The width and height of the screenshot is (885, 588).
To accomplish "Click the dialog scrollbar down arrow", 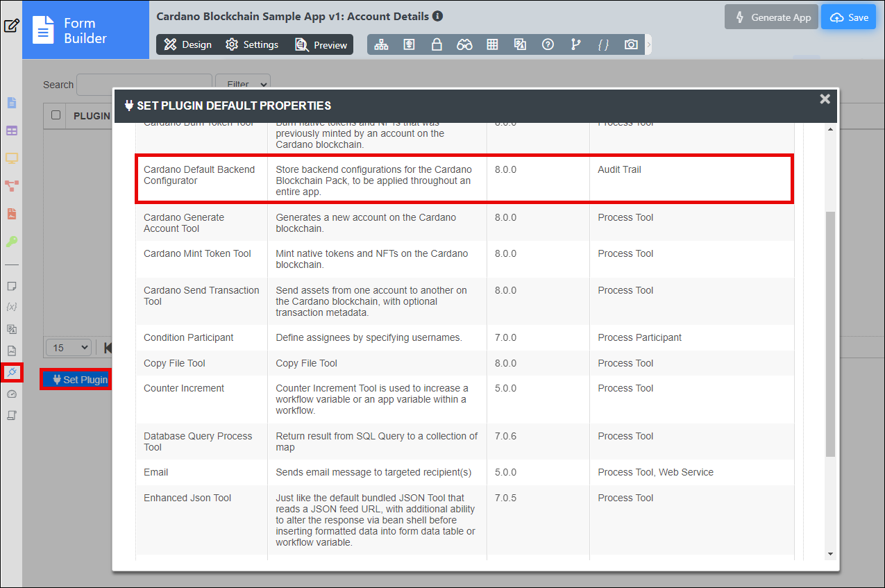I will point(830,553).
